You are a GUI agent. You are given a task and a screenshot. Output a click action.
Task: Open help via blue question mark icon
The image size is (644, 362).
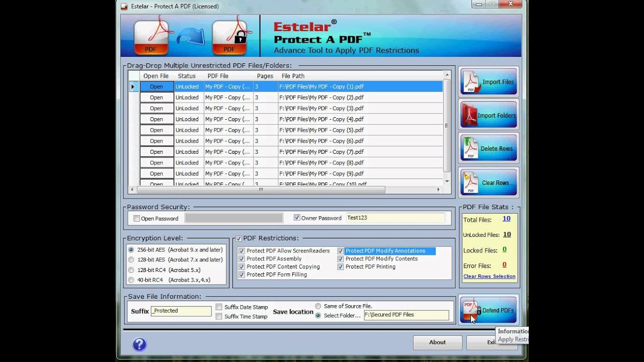(x=139, y=344)
